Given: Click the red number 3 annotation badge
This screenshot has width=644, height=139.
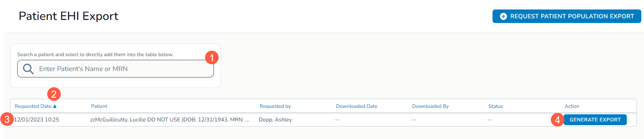Looking at the screenshot, I should [7, 119].
